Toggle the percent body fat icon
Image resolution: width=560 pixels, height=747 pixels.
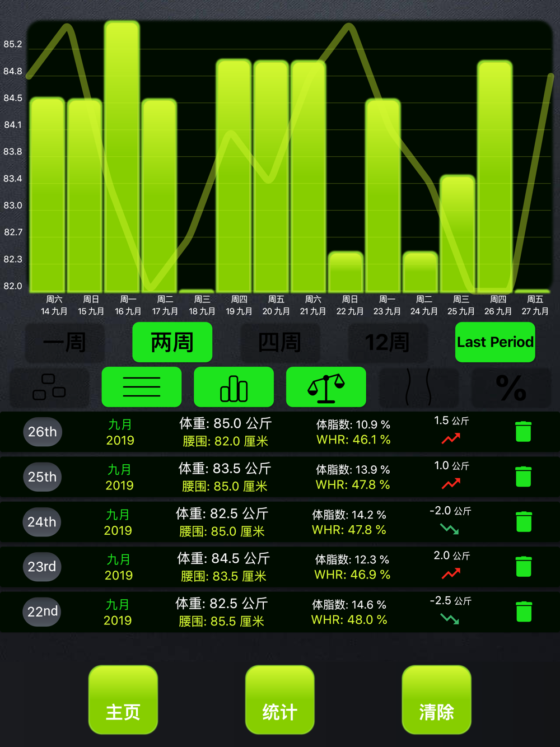coord(511,387)
